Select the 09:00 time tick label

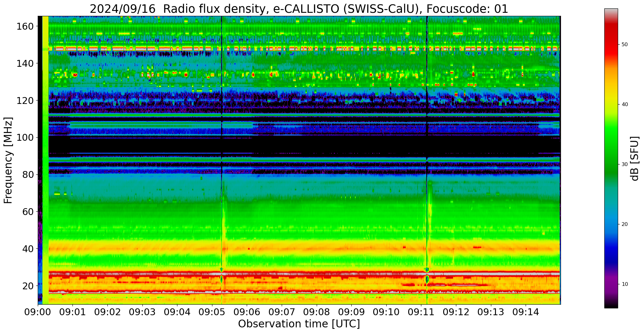tap(38, 312)
